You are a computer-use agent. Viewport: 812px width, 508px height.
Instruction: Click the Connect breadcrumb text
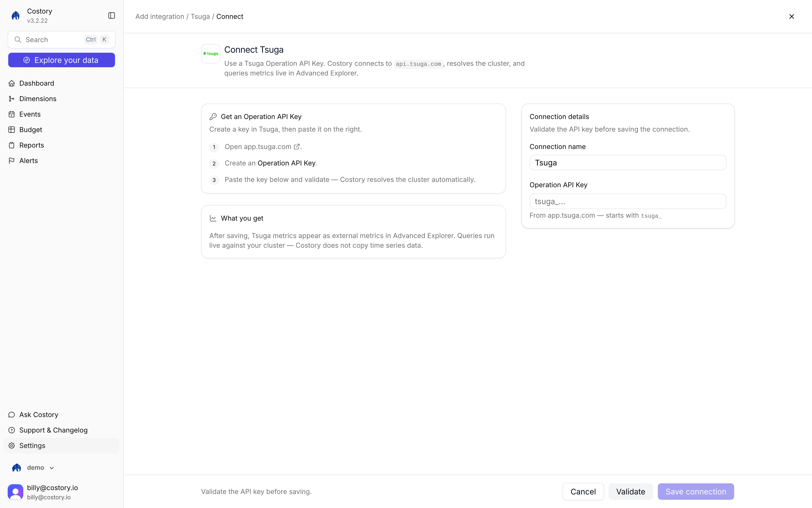230,16
